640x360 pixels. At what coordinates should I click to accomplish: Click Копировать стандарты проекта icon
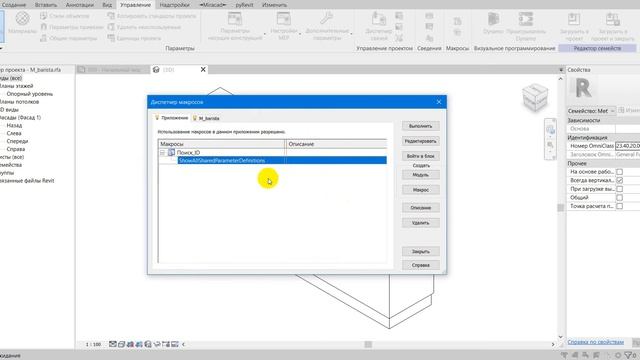[111, 16]
